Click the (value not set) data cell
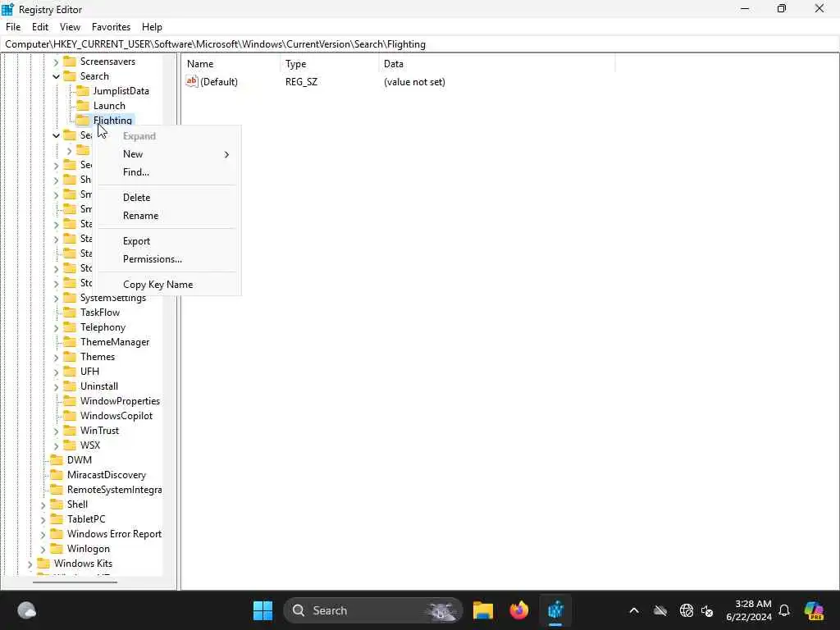Screen dimensions: 840x630 (x=414, y=82)
